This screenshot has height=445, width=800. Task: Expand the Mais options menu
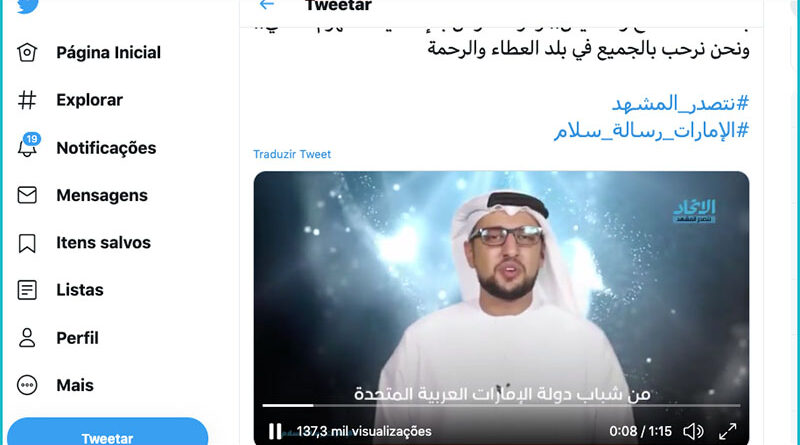point(27,385)
